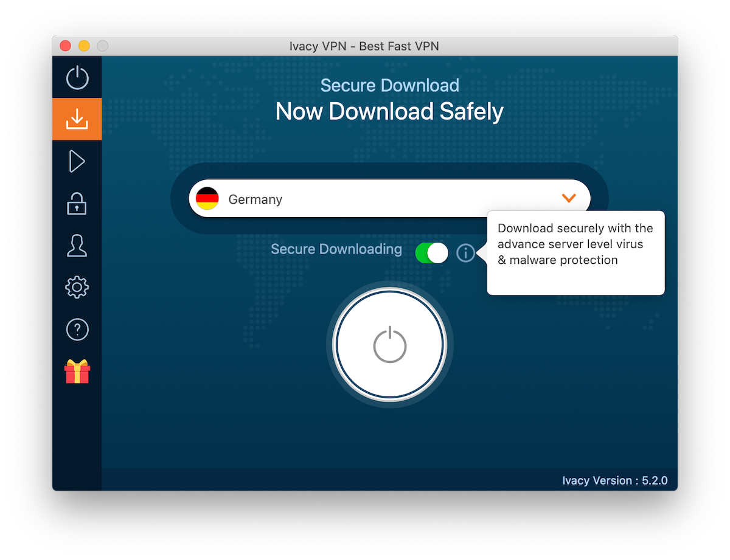Click the Germany country selection field
Screen dimensions: 730x560
point(389,198)
